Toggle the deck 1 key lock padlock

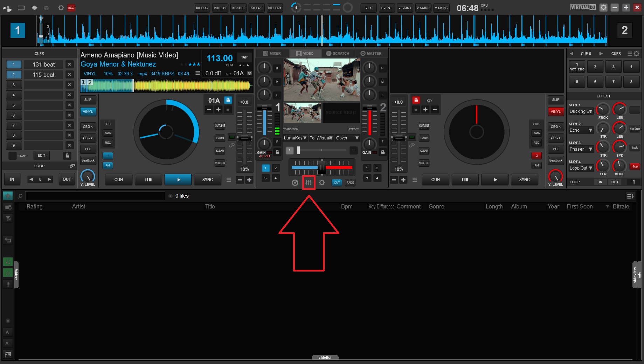(228, 100)
